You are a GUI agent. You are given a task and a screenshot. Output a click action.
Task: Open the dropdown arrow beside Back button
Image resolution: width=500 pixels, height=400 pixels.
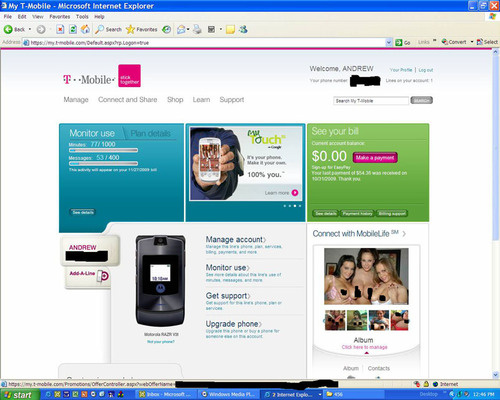[x=30, y=29]
